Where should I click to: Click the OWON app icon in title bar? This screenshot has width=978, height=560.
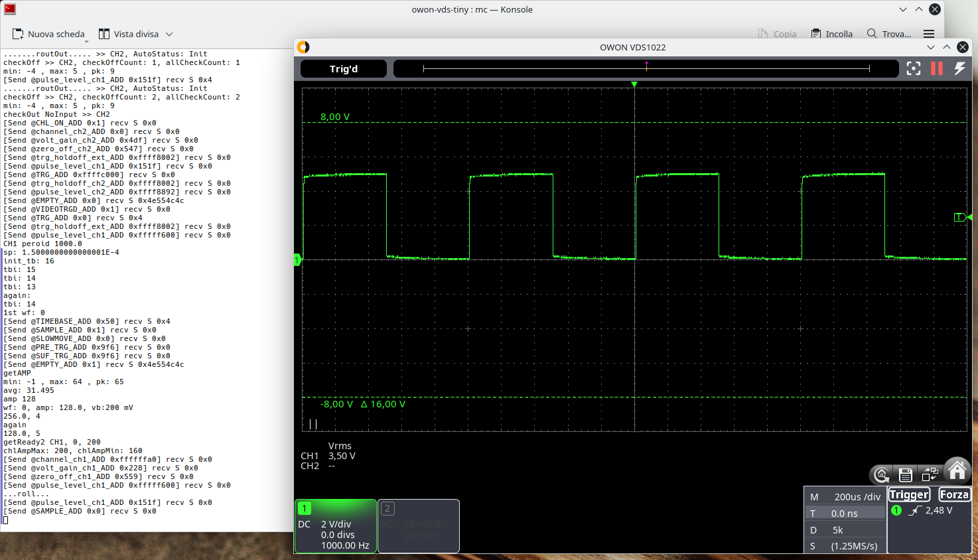coord(303,47)
